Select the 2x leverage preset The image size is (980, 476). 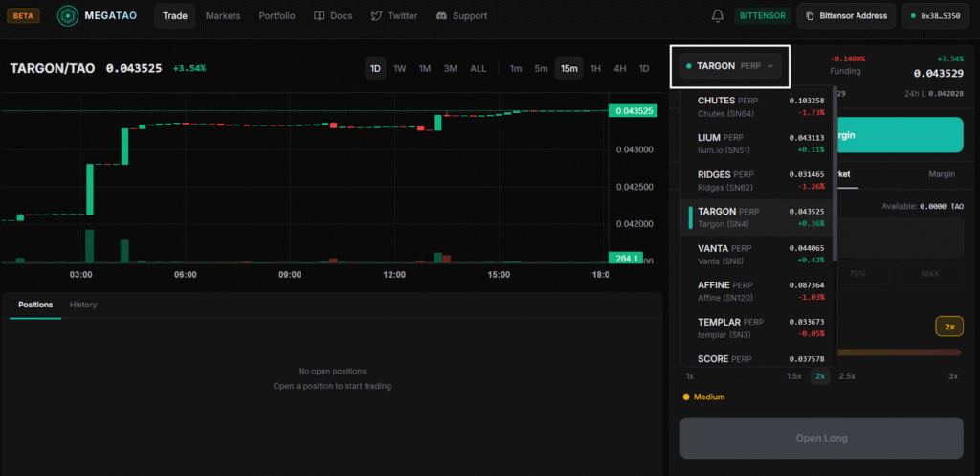[819, 376]
